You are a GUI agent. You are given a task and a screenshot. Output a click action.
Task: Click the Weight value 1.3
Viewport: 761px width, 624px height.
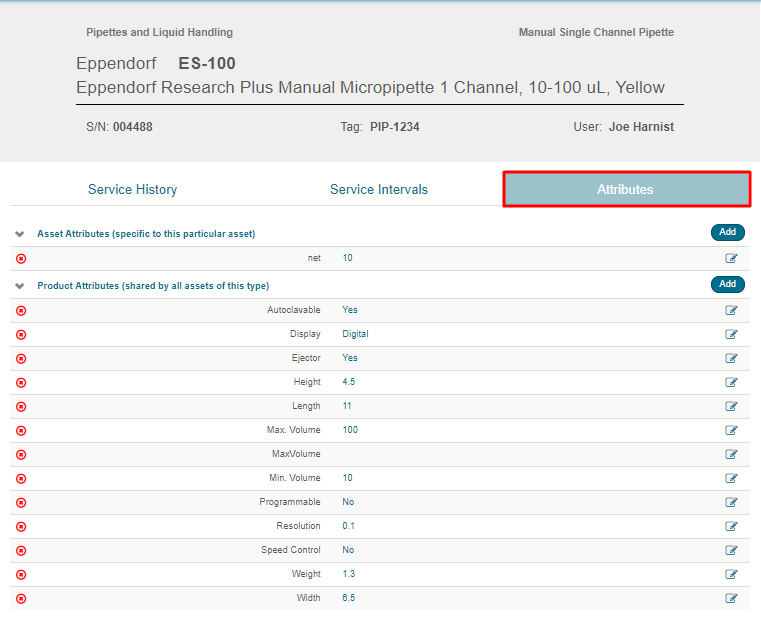348,574
